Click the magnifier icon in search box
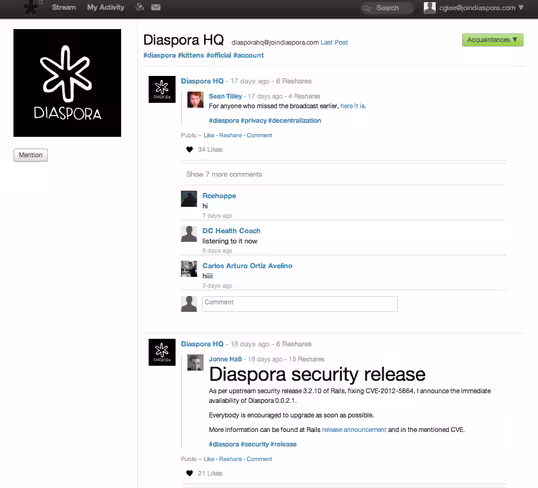 [367, 8]
